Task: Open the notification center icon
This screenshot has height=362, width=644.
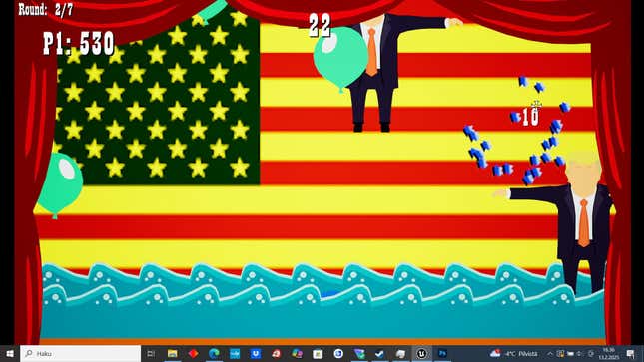Action: tap(631, 353)
